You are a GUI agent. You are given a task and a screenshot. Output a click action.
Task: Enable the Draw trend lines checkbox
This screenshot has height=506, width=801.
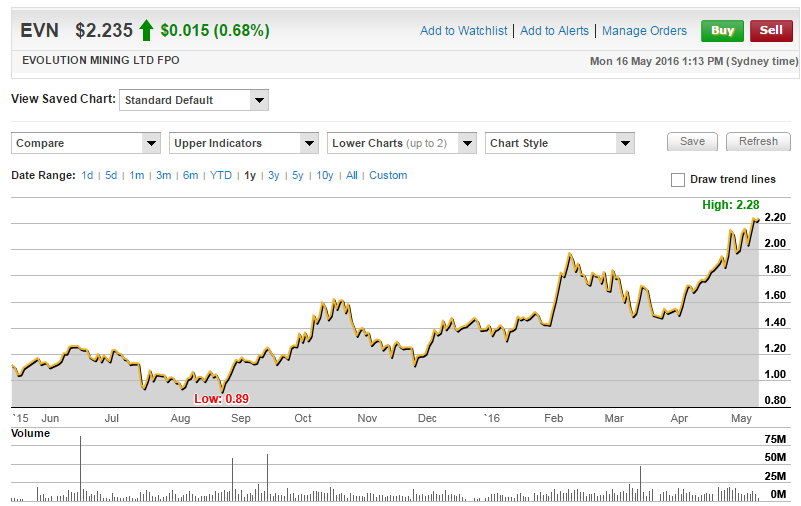point(679,180)
